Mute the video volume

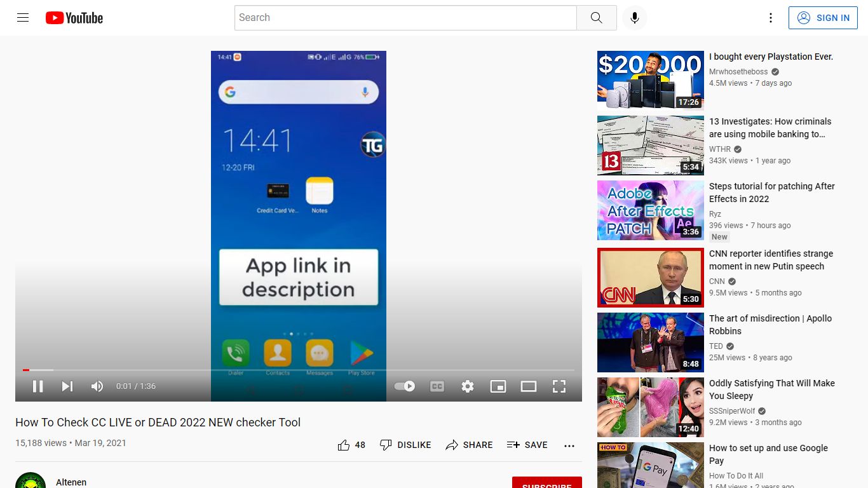click(97, 386)
